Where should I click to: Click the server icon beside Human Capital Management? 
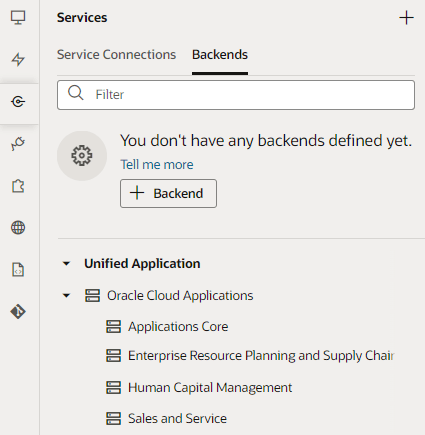pos(113,388)
